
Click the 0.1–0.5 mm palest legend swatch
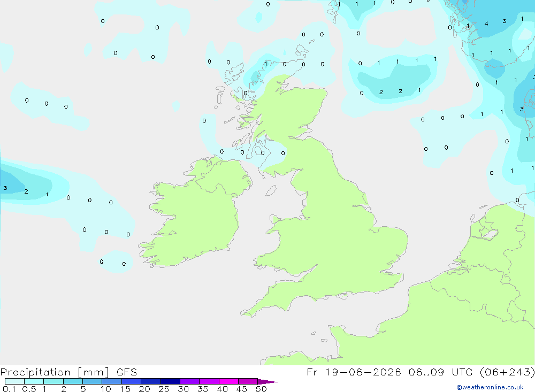click(14, 381)
